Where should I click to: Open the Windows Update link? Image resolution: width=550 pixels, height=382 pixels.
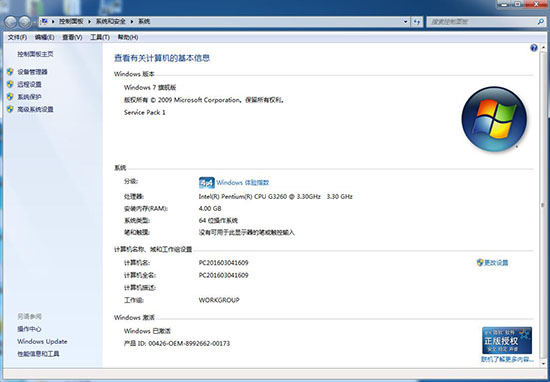tap(42, 341)
